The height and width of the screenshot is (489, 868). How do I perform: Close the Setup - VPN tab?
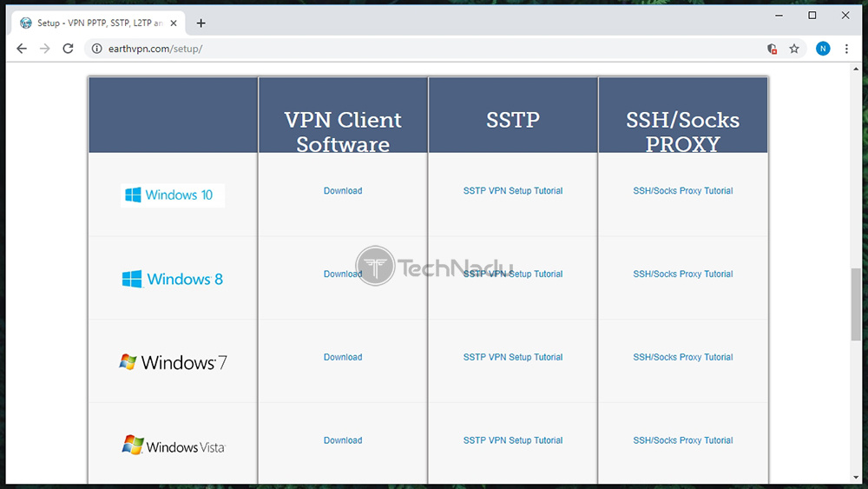pos(174,23)
